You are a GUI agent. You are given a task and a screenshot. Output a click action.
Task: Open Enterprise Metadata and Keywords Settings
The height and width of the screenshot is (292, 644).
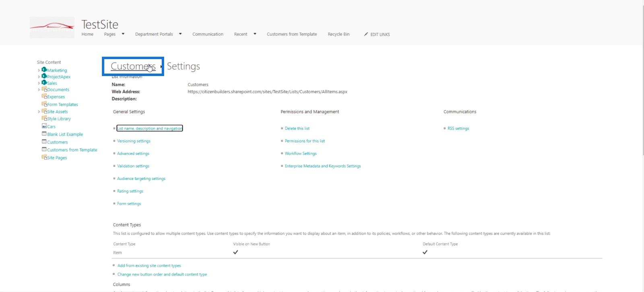(323, 166)
